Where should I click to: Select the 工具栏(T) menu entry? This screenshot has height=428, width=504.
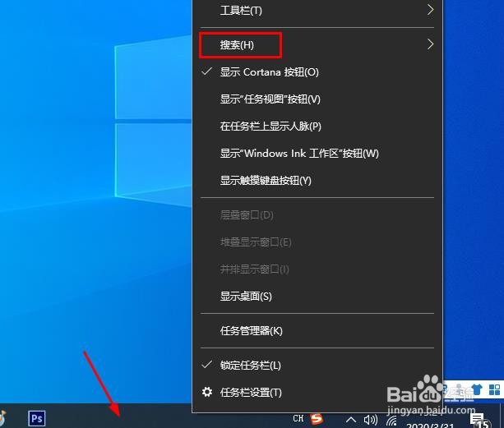(317, 11)
